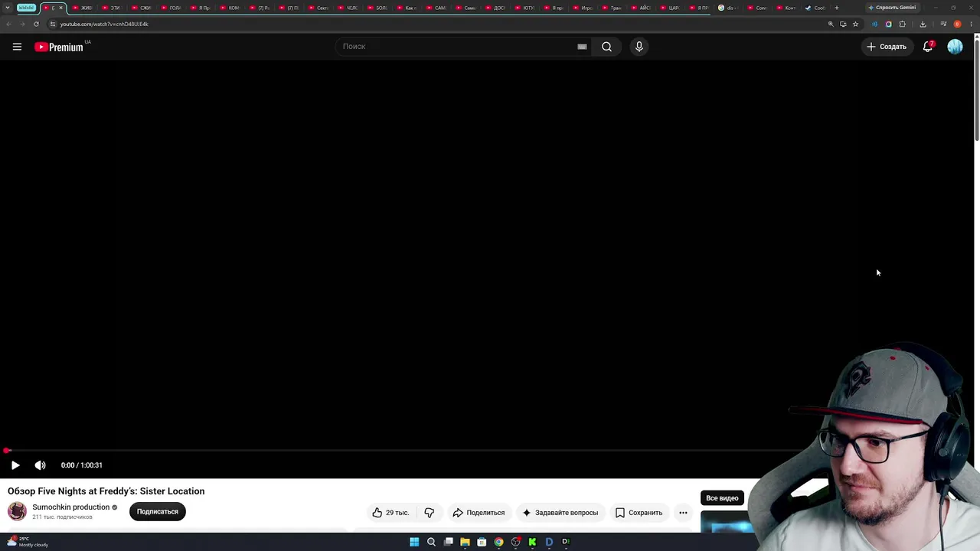Click the install app icon in address bar
The width and height of the screenshot is (980, 551).
point(843,24)
